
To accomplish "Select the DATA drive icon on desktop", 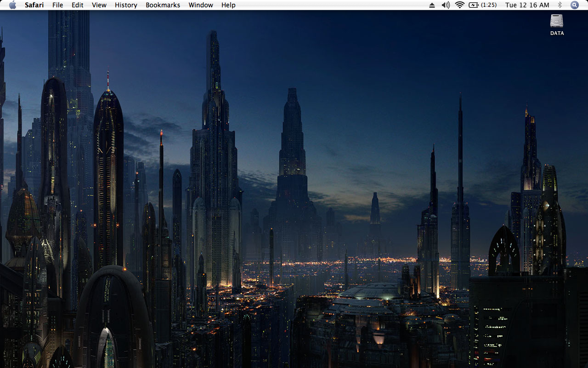I will point(557,21).
